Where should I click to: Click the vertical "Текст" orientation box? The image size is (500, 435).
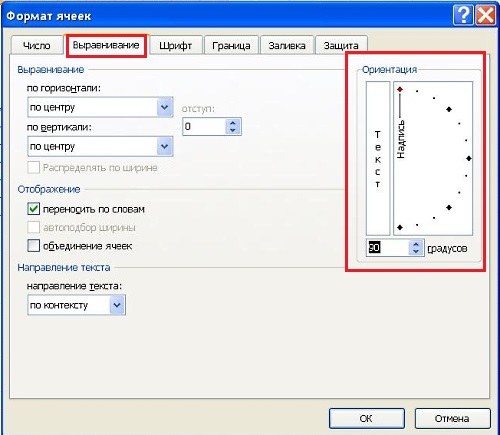378,158
